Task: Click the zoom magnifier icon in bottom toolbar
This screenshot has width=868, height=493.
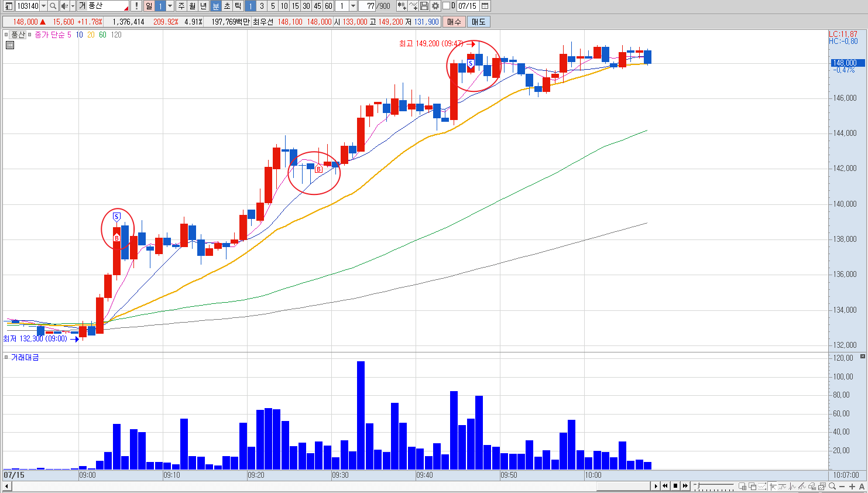Action: tap(832, 487)
